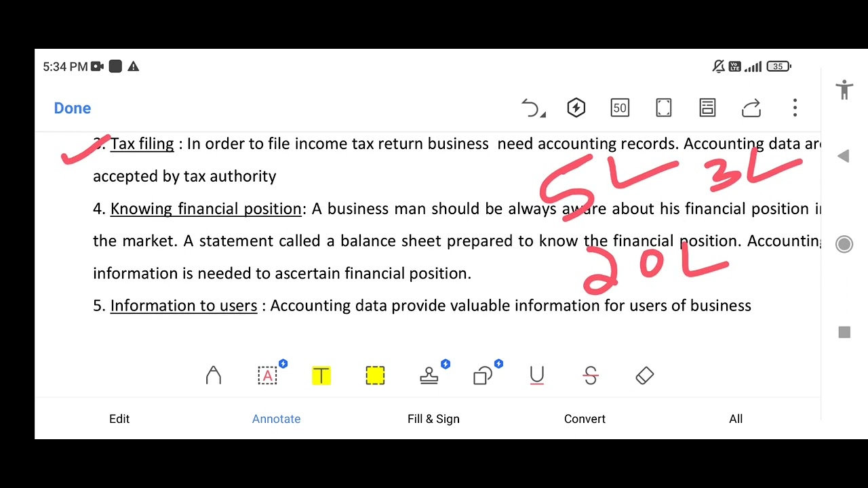Switch to the All tab
This screenshot has height=488, width=868.
pyautogui.click(x=736, y=419)
